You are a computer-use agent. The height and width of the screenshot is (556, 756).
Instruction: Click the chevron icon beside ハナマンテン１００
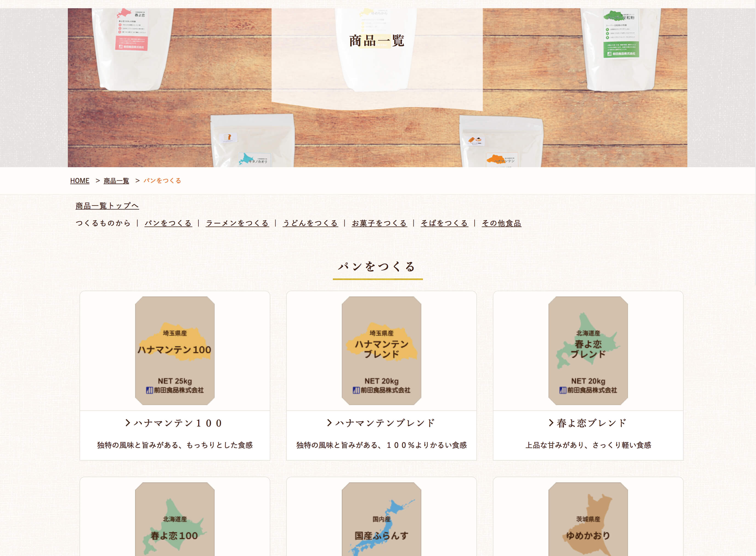pos(128,423)
